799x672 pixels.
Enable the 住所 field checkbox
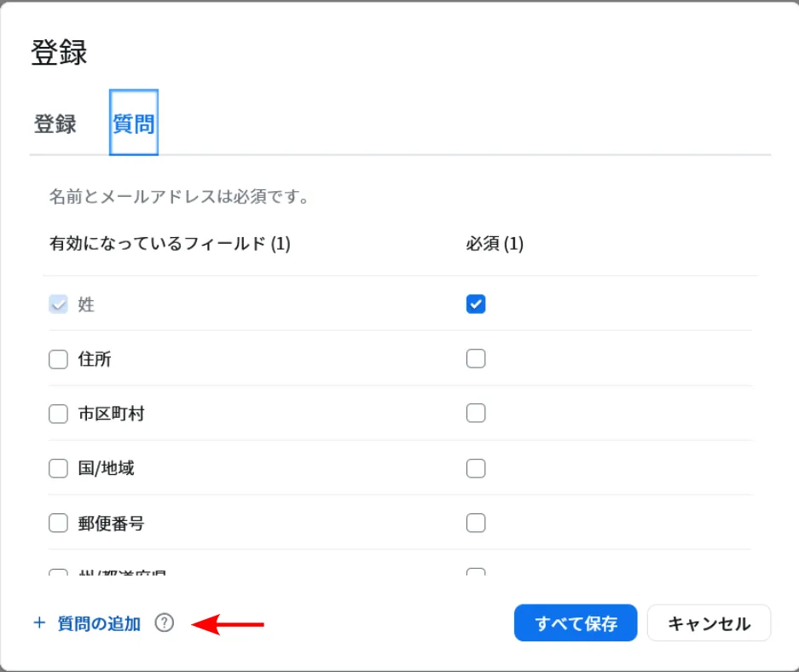pos(58,359)
